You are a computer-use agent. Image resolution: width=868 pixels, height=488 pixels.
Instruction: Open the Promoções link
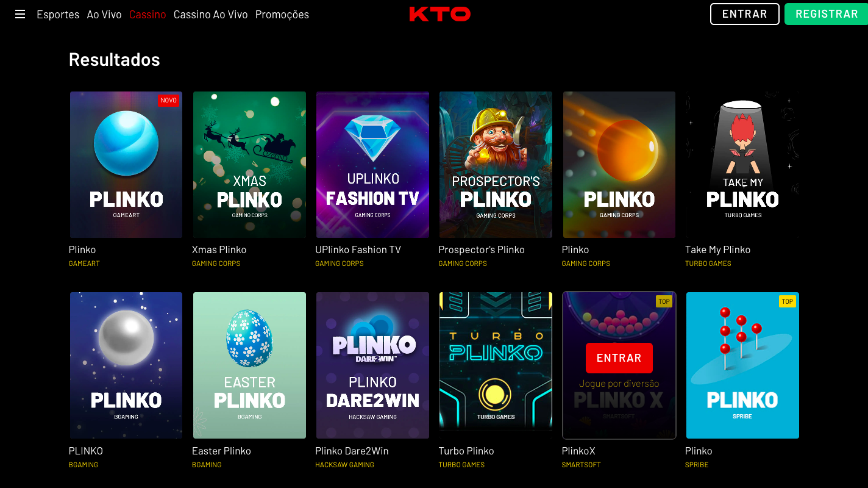pos(282,14)
